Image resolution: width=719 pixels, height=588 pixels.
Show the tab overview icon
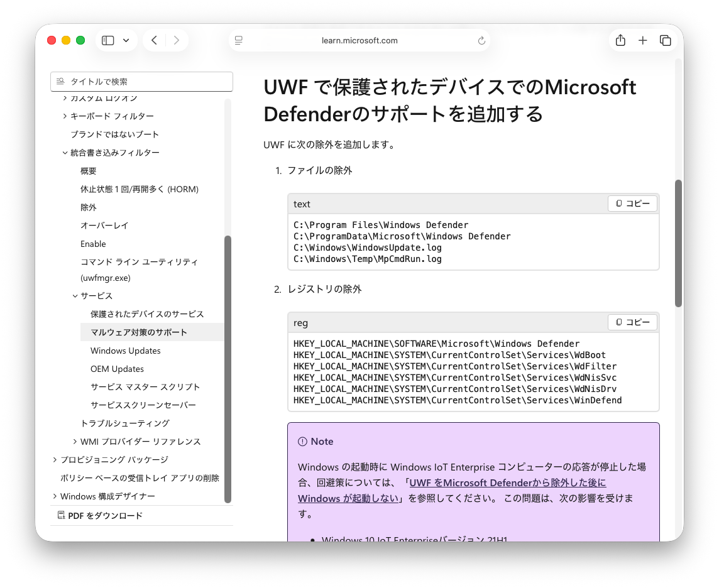665,41
